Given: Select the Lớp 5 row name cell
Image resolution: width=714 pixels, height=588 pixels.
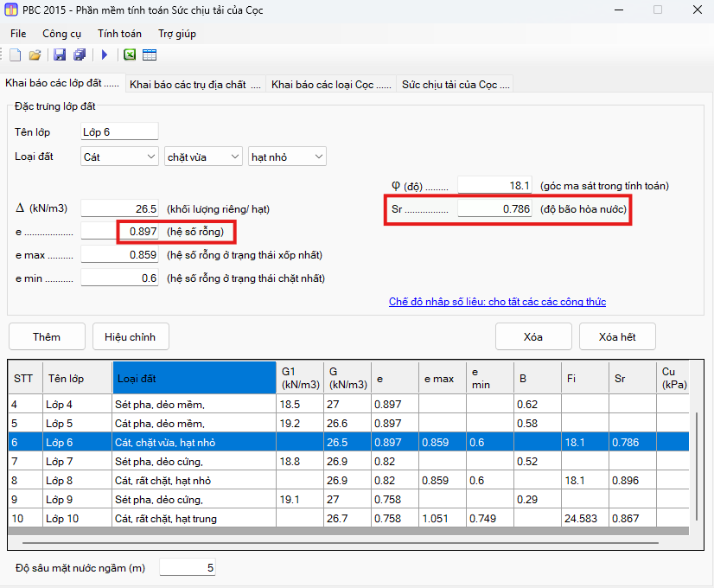Looking at the screenshot, I should (x=78, y=423).
